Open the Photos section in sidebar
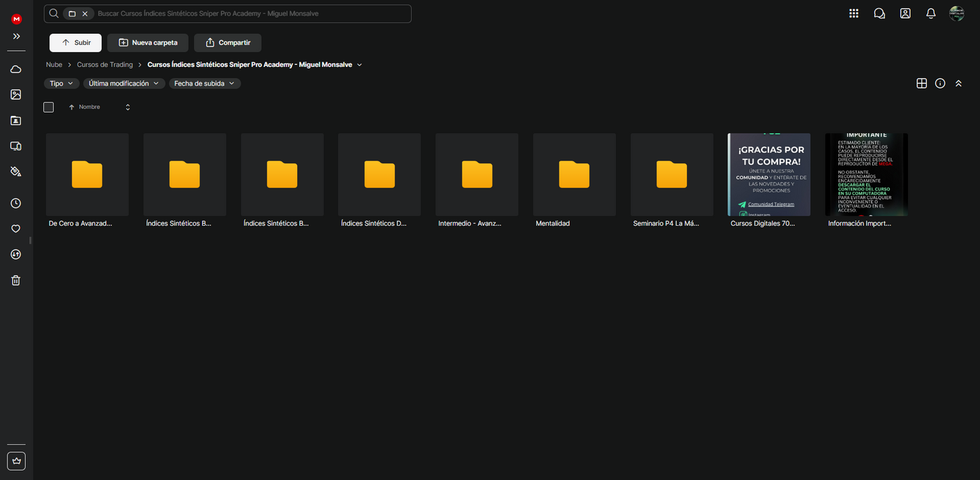This screenshot has height=480, width=980. click(x=16, y=95)
